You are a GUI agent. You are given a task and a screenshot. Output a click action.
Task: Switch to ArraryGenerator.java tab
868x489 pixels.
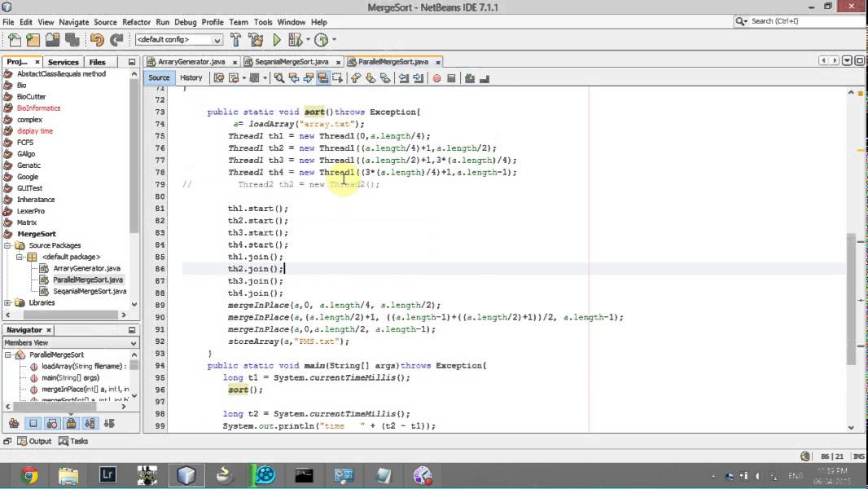tap(191, 61)
